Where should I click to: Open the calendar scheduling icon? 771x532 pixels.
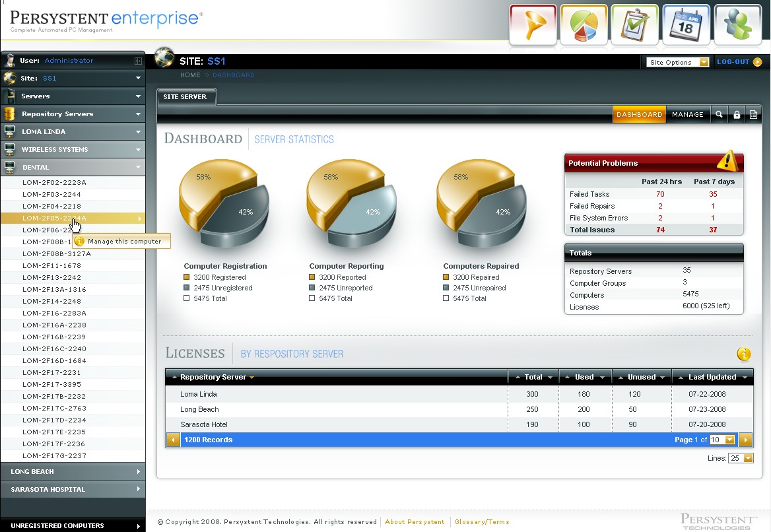[x=686, y=24]
